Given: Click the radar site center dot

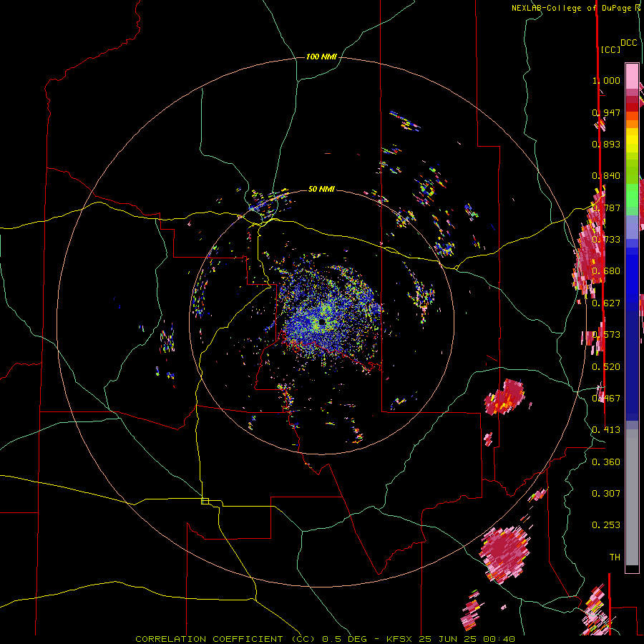Looking at the screenshot, I should click(323, 322).
